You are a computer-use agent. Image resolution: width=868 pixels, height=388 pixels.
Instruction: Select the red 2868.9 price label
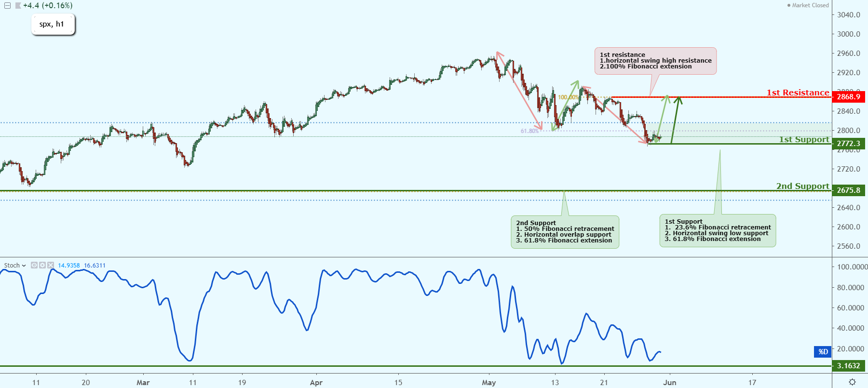848,97
